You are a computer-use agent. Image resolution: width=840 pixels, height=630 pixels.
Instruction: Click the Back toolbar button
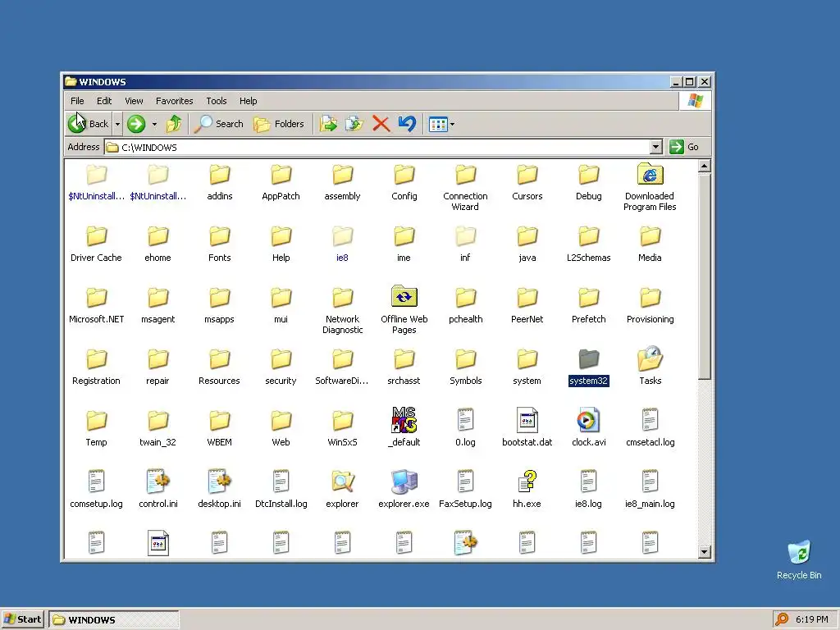point(89,124)
